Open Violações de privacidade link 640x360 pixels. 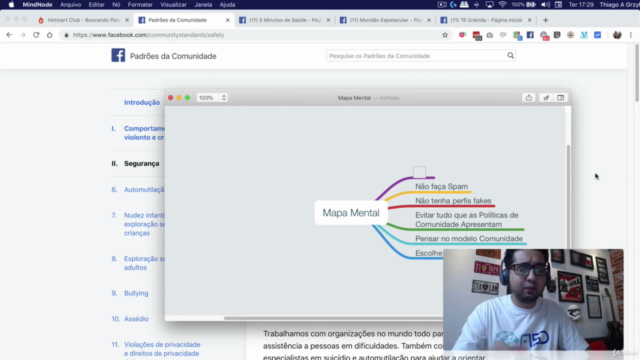click(162, 349)
